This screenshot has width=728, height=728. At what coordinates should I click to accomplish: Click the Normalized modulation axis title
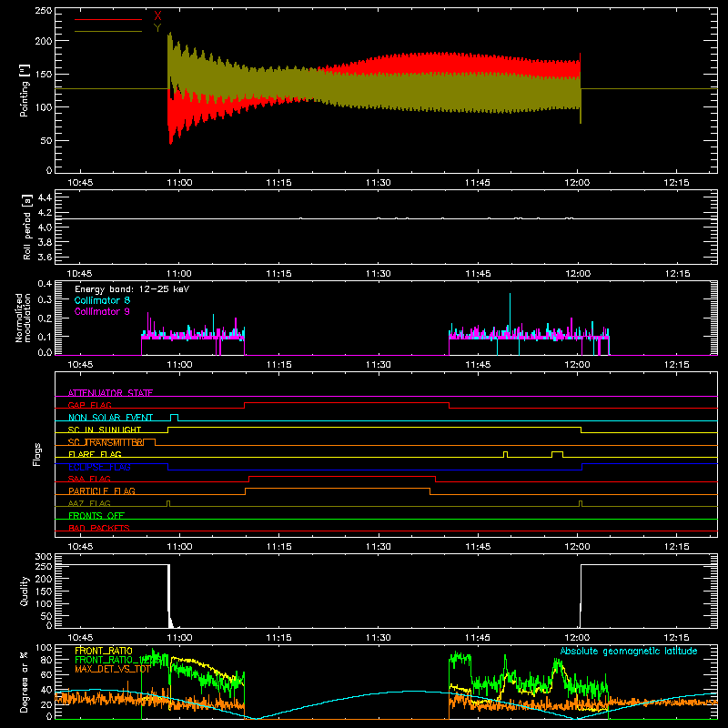23,318
